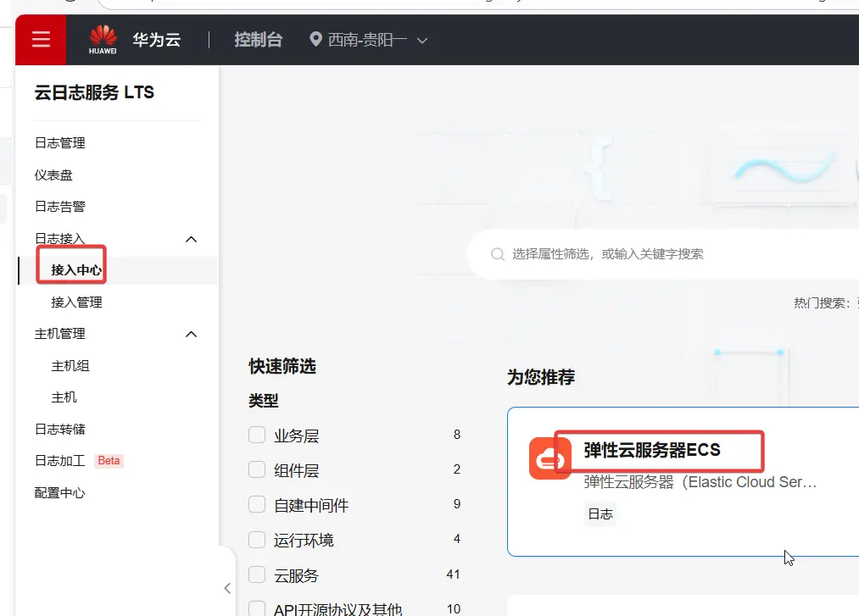Click the red ECS service icon
This screenshot has height=616, width=859.
click(549, 458)
